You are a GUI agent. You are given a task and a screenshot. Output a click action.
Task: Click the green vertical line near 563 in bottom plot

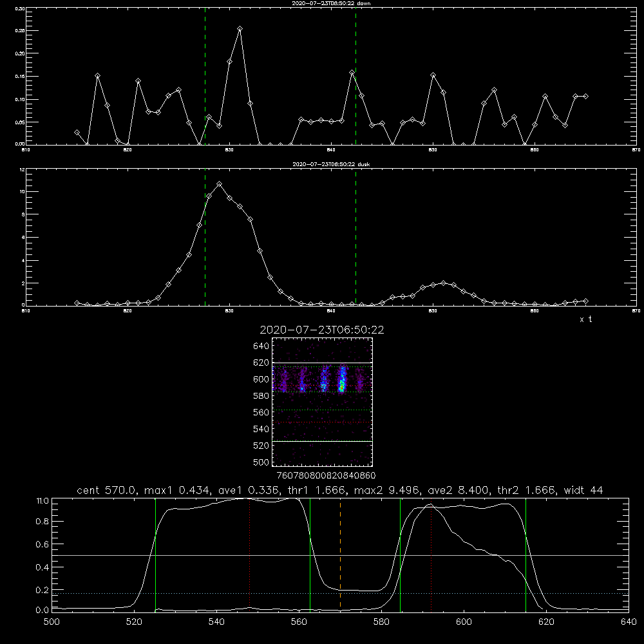point(310,555)
